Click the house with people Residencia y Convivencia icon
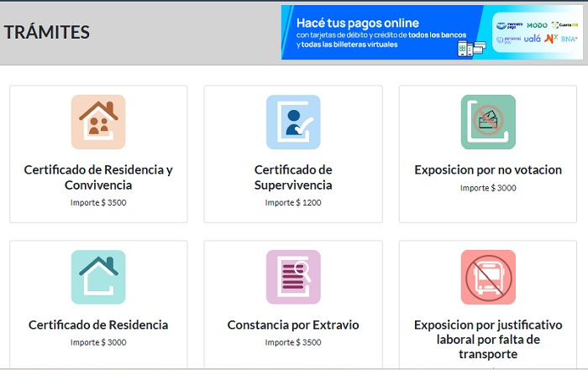Viewport: 588px width, 370px height. click(98, 122)
